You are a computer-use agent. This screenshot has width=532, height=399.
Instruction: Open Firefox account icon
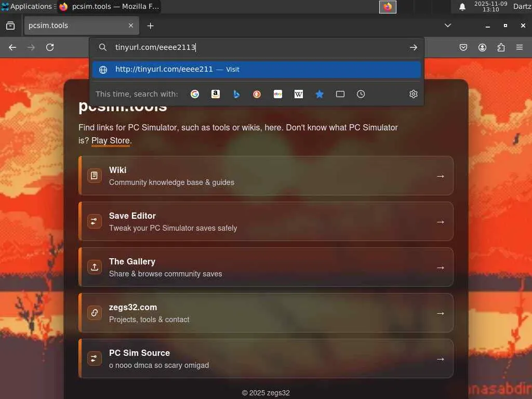coord(482,47)
